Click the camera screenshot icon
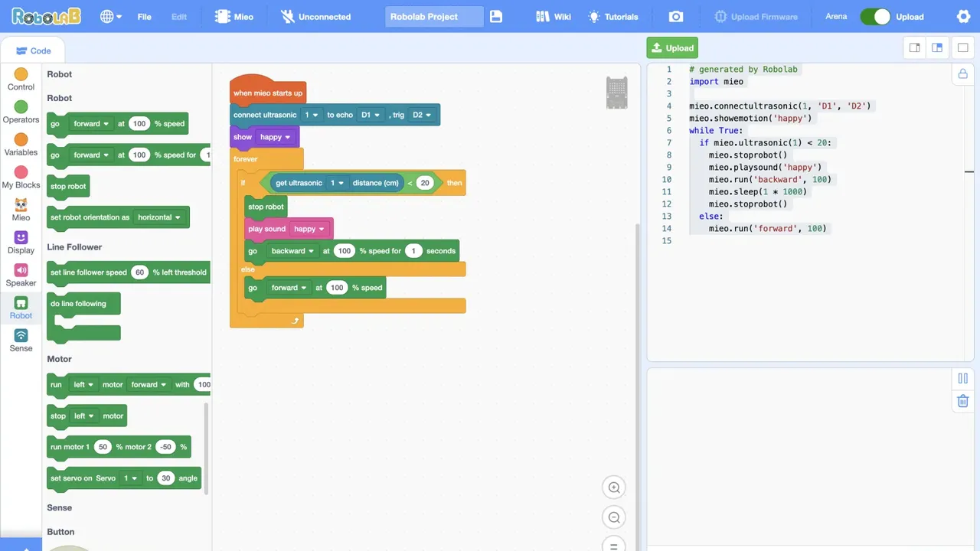The height and width of the screenshot is (551, 980). 676,16
